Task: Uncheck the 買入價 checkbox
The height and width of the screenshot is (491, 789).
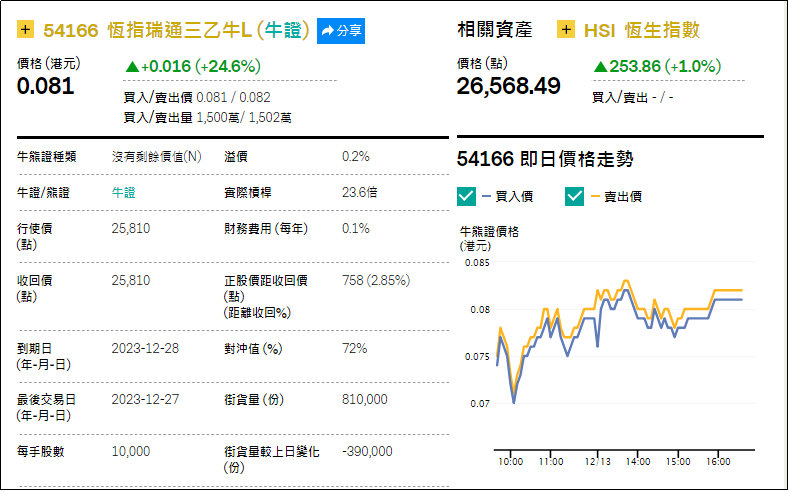Action: (x=466, y=196)
